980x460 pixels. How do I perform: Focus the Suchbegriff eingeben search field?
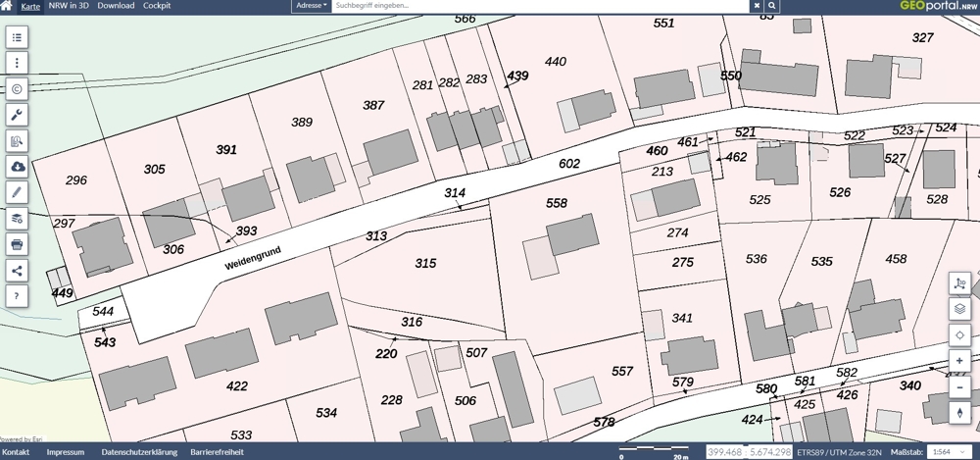[541, 6]
